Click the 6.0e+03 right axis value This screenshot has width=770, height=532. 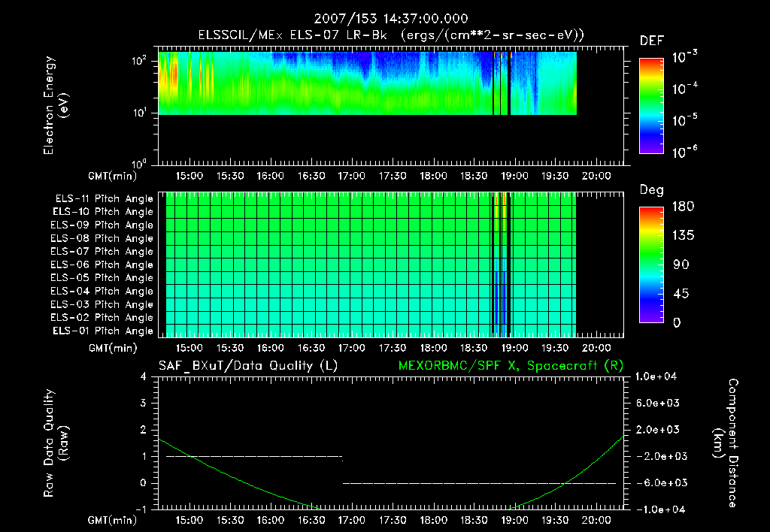(657, 403)
